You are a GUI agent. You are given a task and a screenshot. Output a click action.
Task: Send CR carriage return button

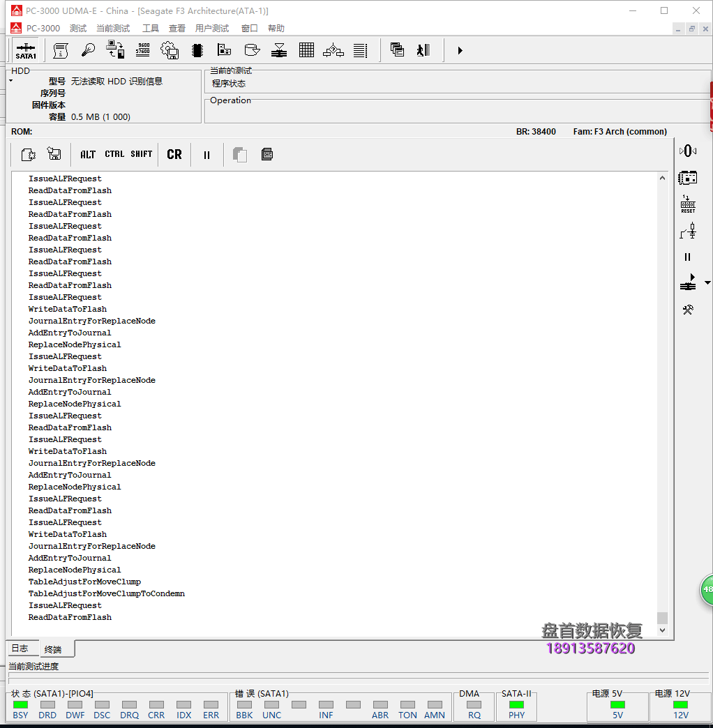click(x=174, y=154)
